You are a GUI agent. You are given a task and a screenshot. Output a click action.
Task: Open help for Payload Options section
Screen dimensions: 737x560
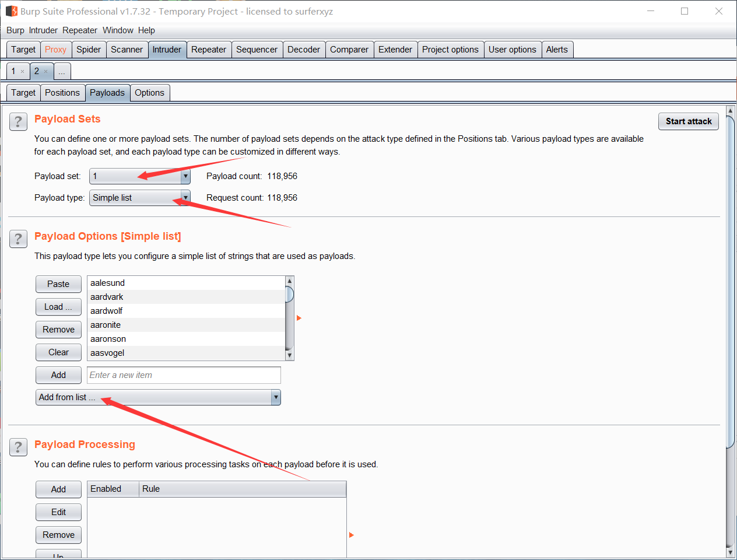(x=18, y=239)
